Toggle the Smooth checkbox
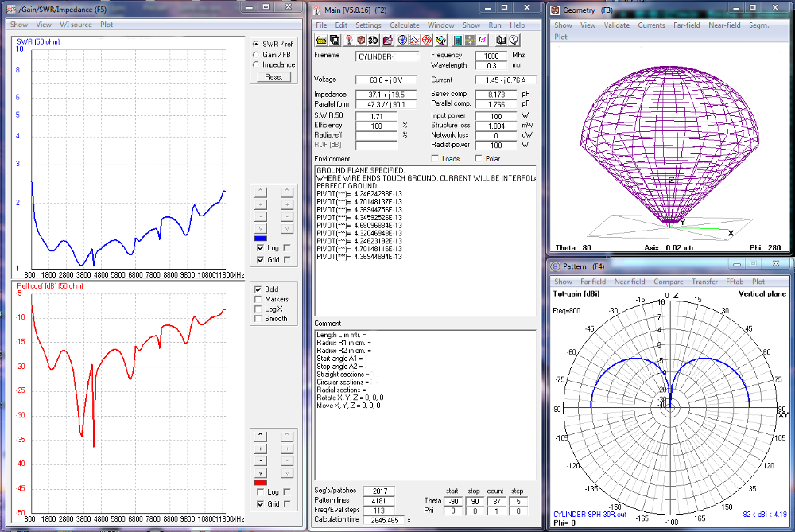Viewport: 795px width, 532px height. tap(257, 319)
